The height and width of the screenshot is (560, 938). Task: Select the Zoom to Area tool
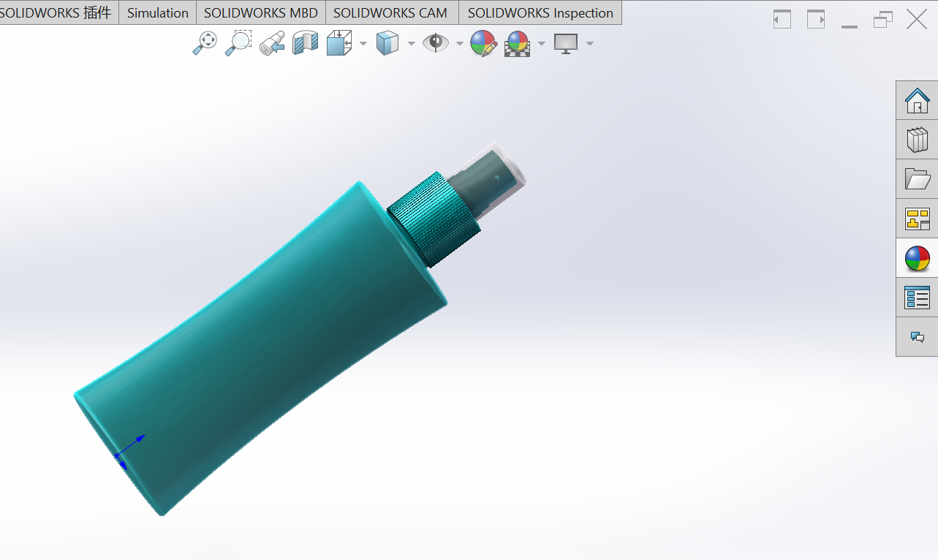click(238, 43)
